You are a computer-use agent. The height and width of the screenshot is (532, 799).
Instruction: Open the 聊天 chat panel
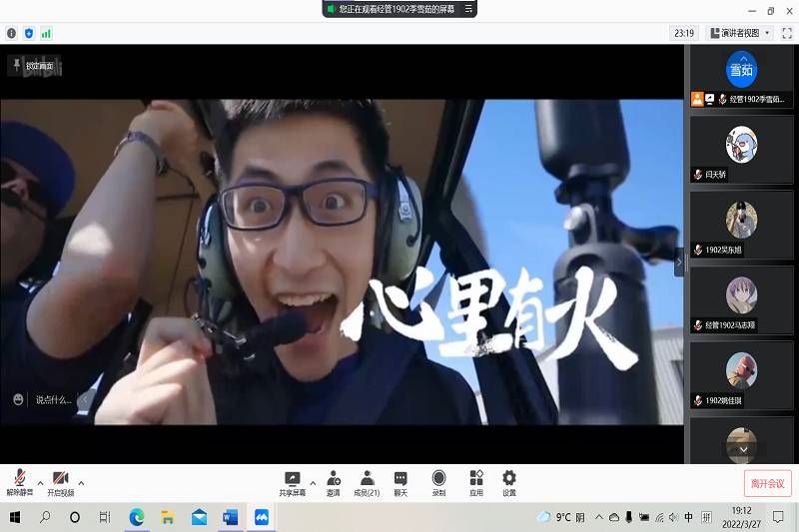click(x=400, y=482)
